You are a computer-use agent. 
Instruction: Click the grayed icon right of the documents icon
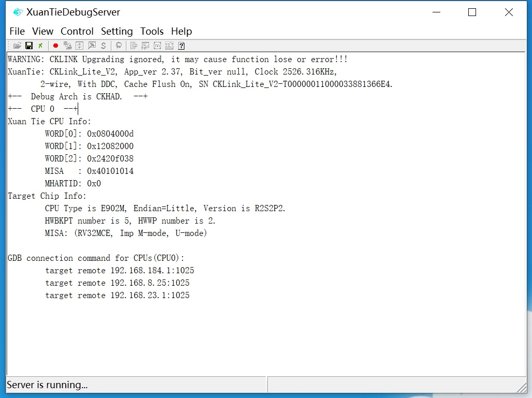pos(146,46)
